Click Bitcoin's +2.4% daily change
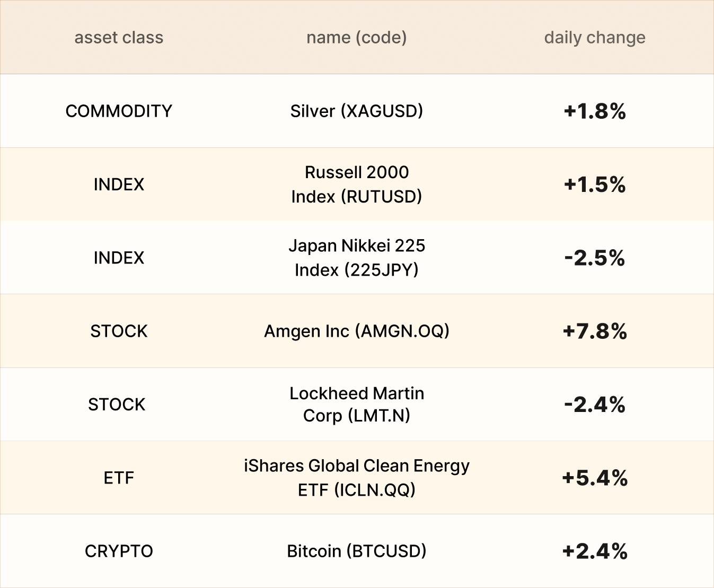The height and width of the screenshot is (588, 714). [x=595, y=551]
